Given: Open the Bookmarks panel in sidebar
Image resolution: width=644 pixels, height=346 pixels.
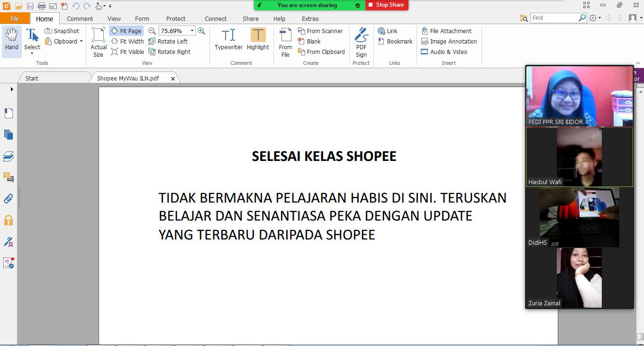Looking at the screenshot, I should coord(9,113).
